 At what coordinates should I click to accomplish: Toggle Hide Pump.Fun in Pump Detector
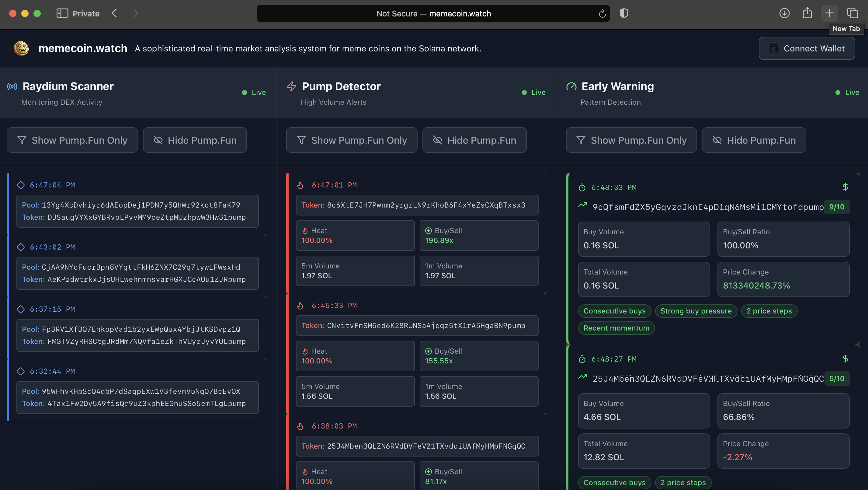click(474, 140)
